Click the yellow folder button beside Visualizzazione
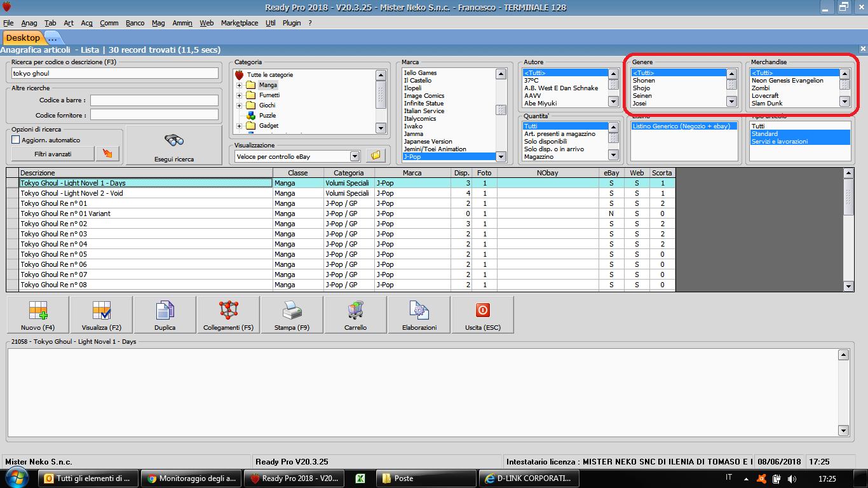Image resolution: width=868 pixels, height=488 pixels. click(375, 156)
